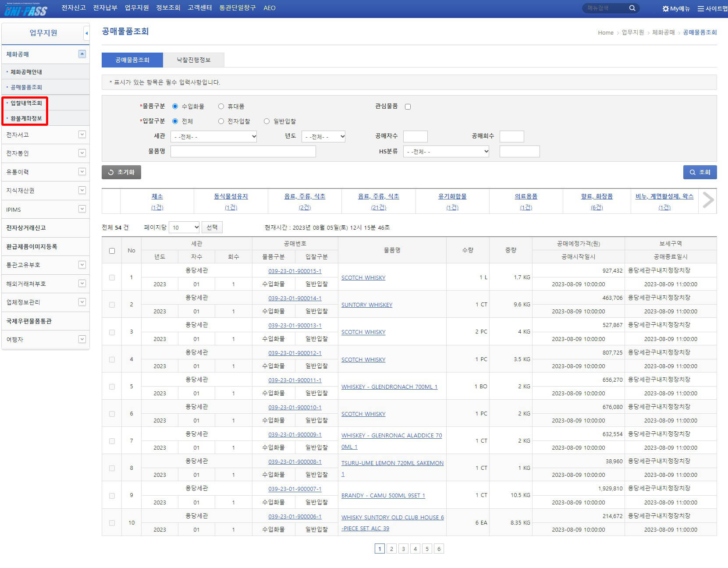Switch to 낙찰진행정보 tab
The width and height of the screenshot is (728, 568).
click(x=194, y=60)
